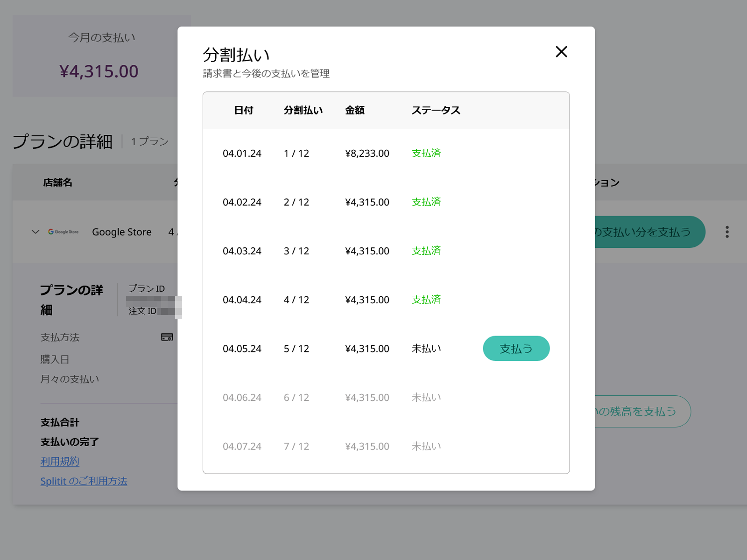This screenshot has width=747, height=560.
Task: Click the 分割払い dialog title
Action: [x=236, y=55]
